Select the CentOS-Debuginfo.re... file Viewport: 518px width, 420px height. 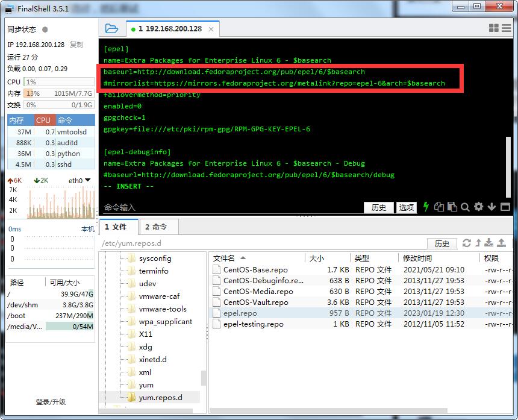pos(263,281)
